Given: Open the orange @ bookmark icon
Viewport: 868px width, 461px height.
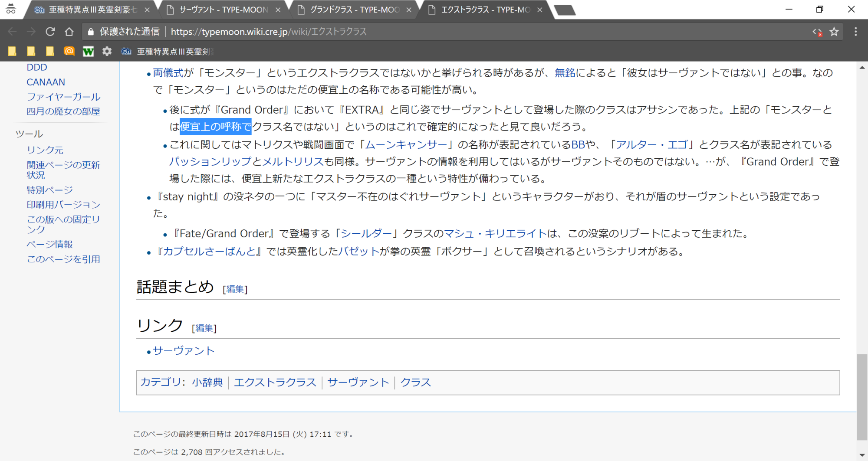Looking at the screenshot, I should [69, 52].
